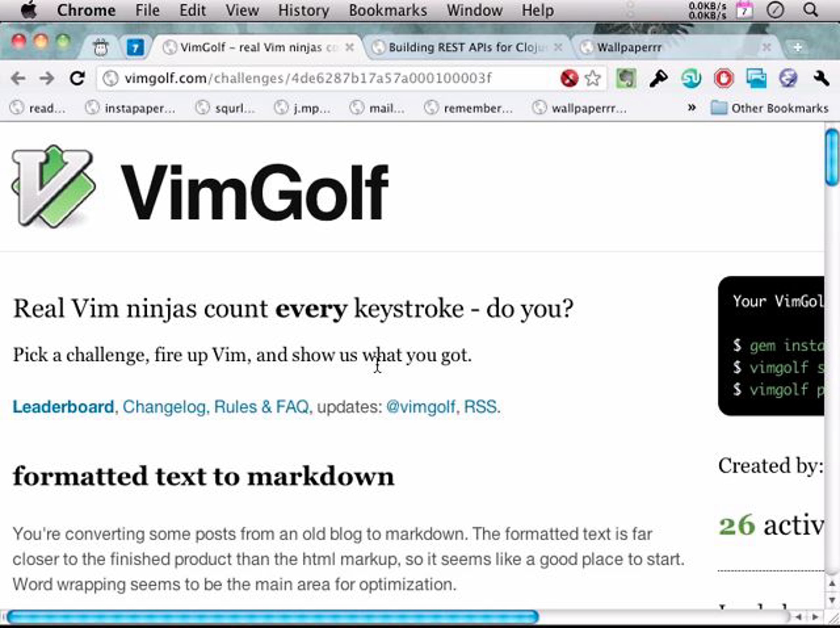The width and height of the screenshot is (840, 628).
Task: Switch to the Building REST APIs tab
Action: click(x=467, y=48)
